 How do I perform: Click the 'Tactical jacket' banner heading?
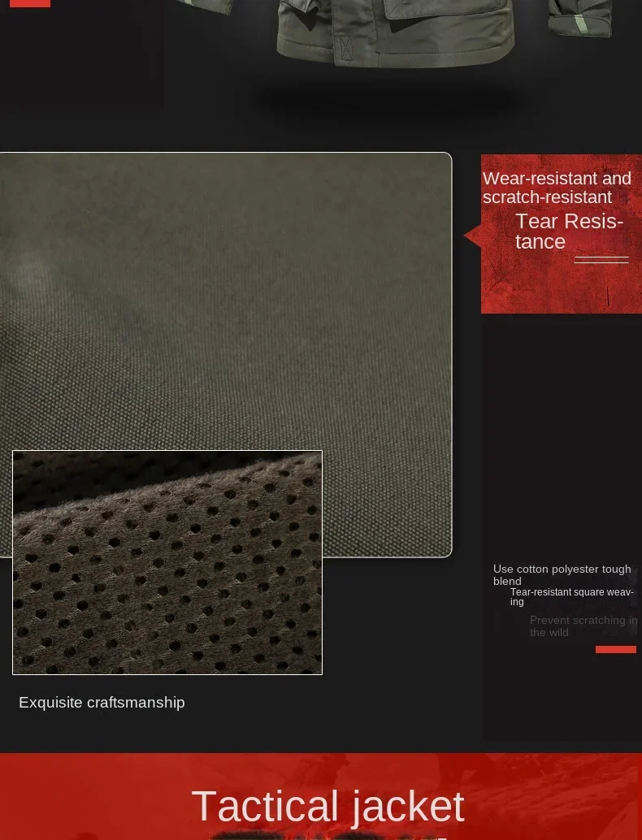[328, 808]
